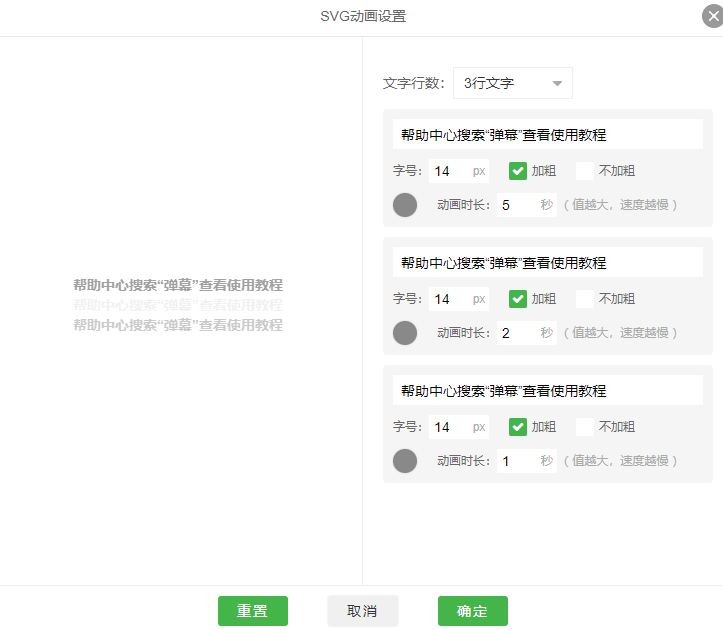Click the 取消 cancel button

click(362, 611)
